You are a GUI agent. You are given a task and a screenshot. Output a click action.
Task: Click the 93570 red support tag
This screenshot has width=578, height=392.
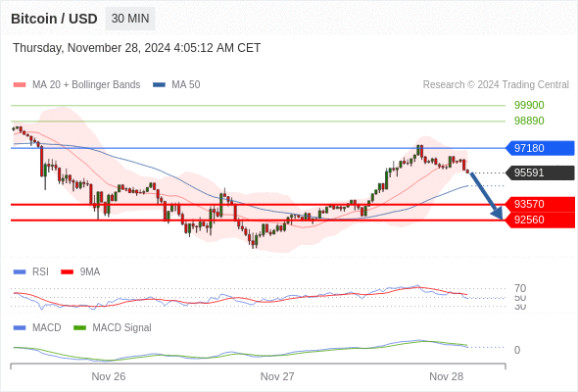tap(540, 204)
